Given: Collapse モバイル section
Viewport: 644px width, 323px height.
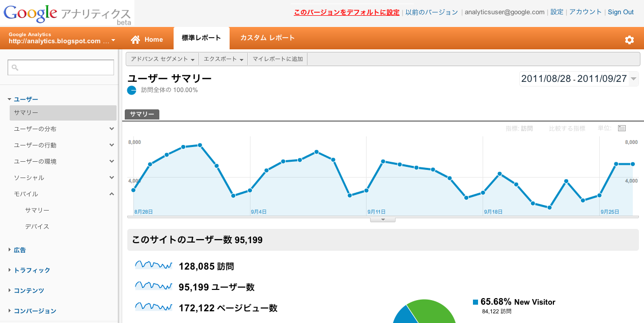Looking at the screenshot, I should coord(111,194).
